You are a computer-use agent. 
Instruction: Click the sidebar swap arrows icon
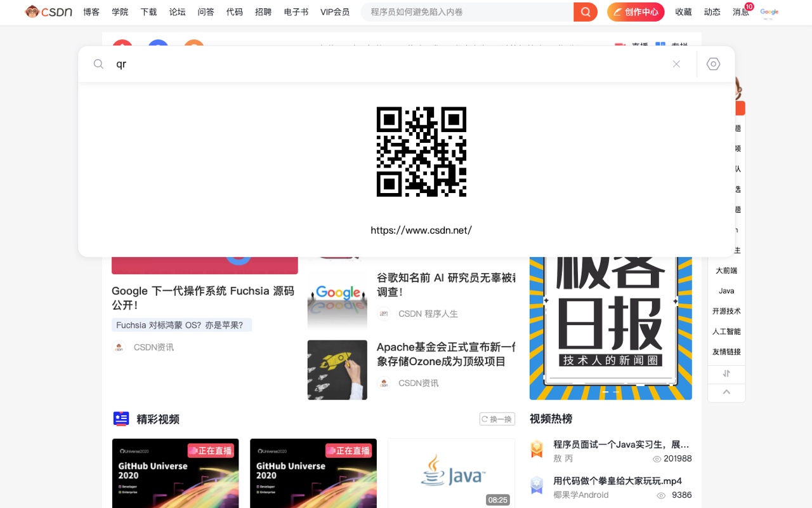tap(726, 373)
